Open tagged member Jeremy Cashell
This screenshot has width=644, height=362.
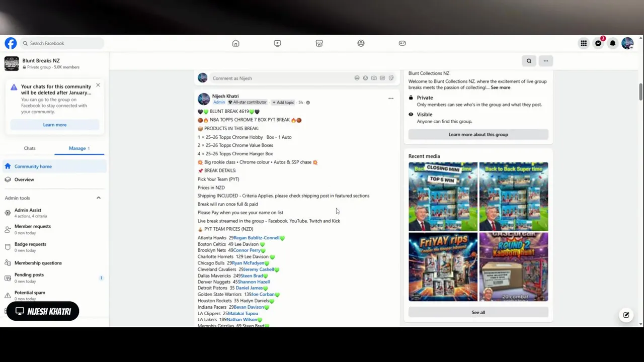pyautogui.click(x=259, y=269)
